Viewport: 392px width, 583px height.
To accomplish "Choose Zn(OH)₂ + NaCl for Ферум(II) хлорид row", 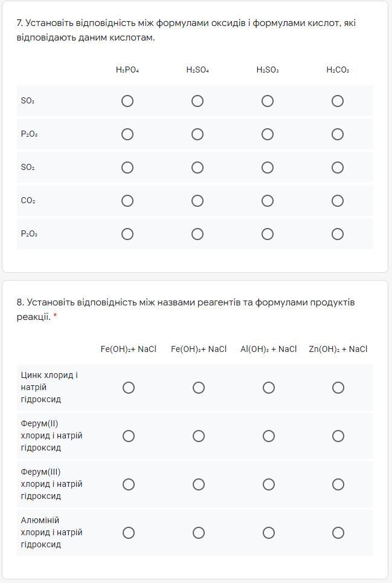I will pos(338,436).
